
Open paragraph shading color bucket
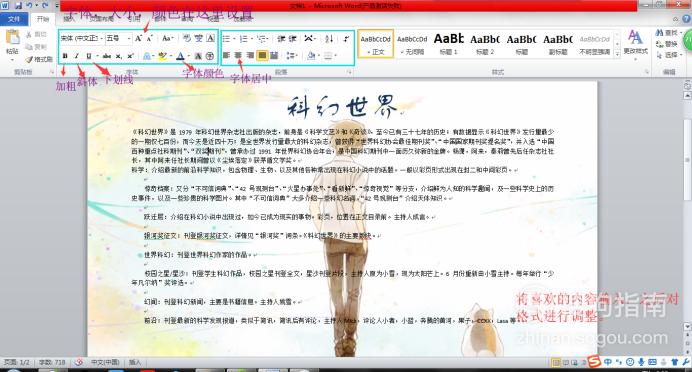point(311,56)
